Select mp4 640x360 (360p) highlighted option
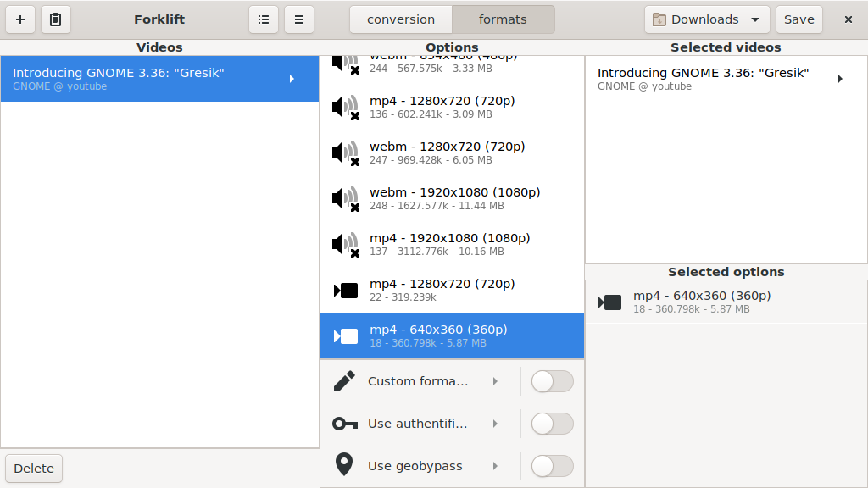The height and width of the screenshot is (488, 868). pyautogui.click(x=452, y=335)
